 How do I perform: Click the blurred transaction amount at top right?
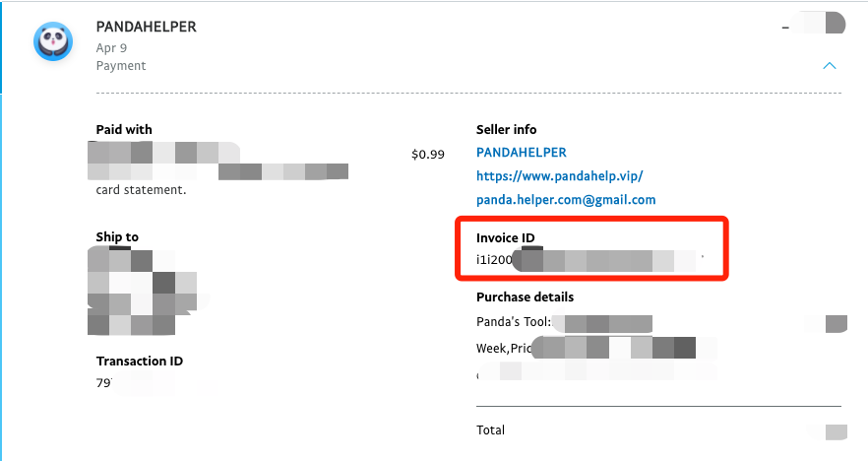click(814, 25)
